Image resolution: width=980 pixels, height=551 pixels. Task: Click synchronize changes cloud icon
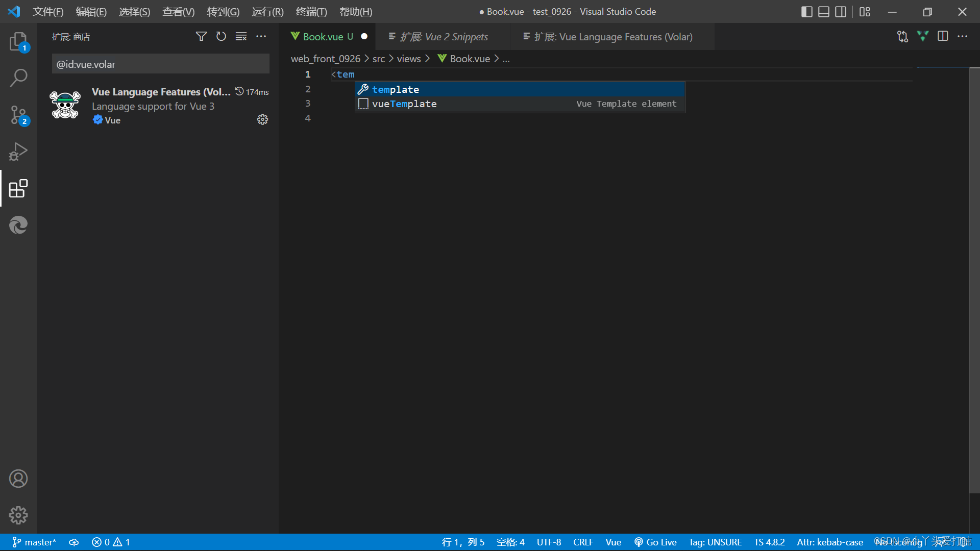point(74,542)
